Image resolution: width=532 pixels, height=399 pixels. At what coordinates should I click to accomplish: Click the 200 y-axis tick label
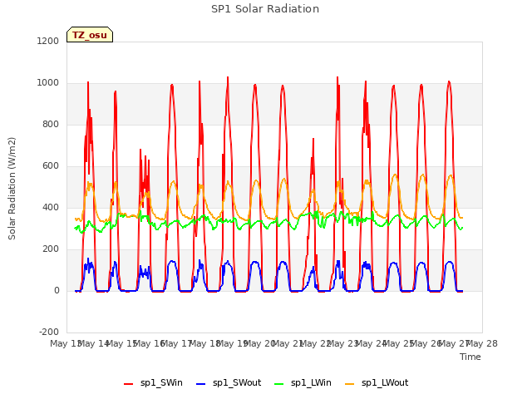(51, 249)
